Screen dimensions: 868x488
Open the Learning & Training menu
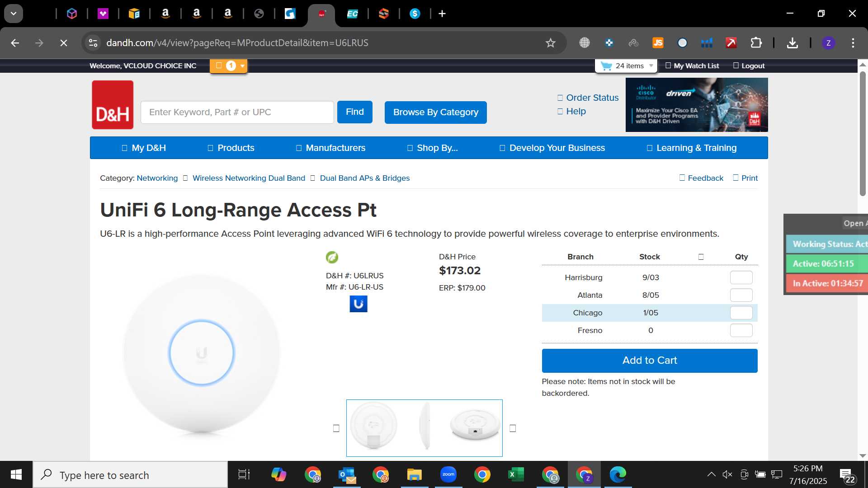[x=691, y=148]
